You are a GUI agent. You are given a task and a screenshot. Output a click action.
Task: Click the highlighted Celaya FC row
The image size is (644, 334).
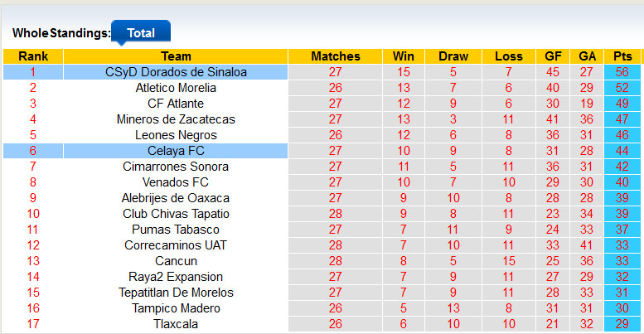click(176, 151)
